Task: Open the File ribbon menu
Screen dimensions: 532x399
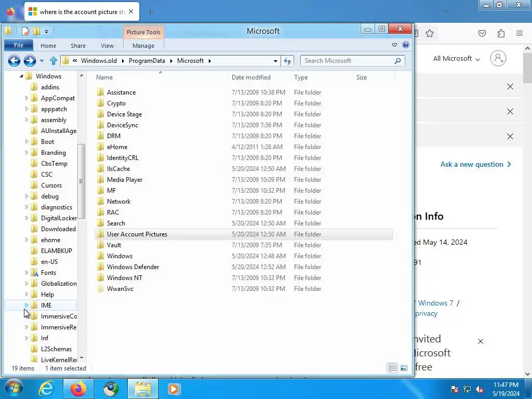Action: click(19, 45)
